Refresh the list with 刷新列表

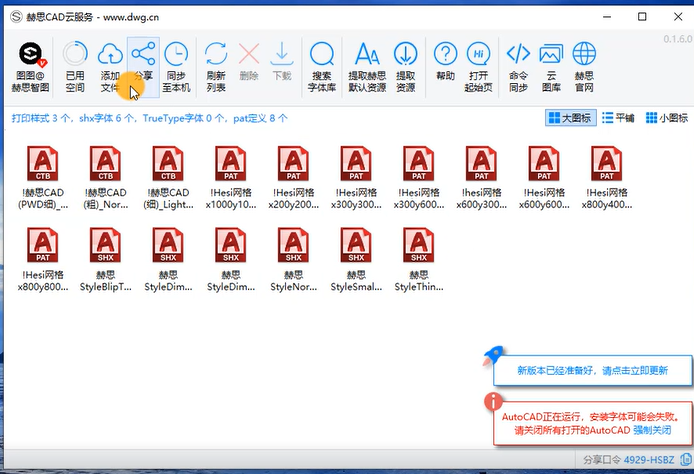point(216,66)
